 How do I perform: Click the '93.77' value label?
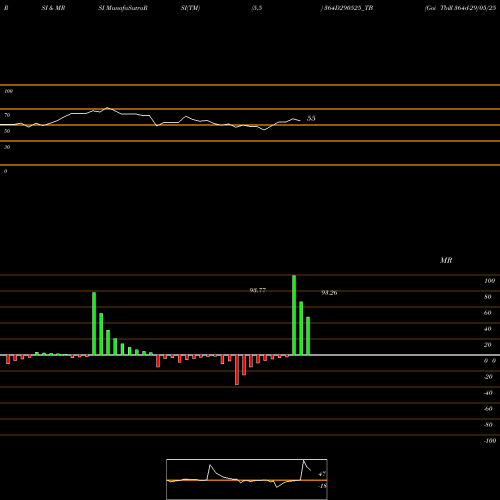pos(258,290)
